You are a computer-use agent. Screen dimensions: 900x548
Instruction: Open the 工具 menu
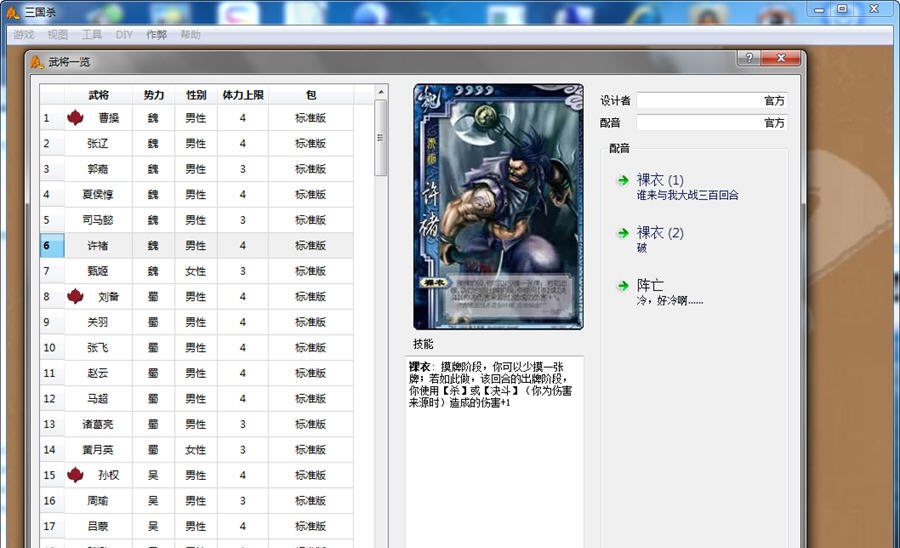click(x=91, y=35)
